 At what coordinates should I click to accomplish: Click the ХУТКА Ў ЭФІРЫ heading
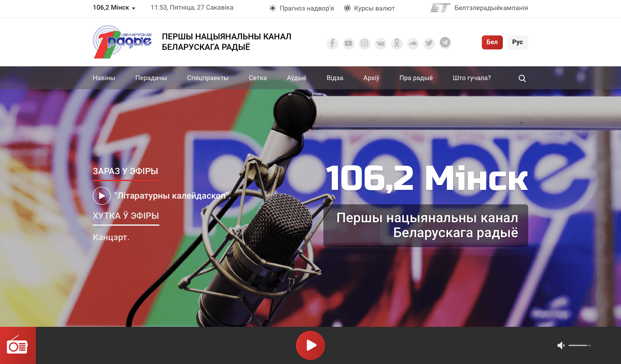[126, 216]
